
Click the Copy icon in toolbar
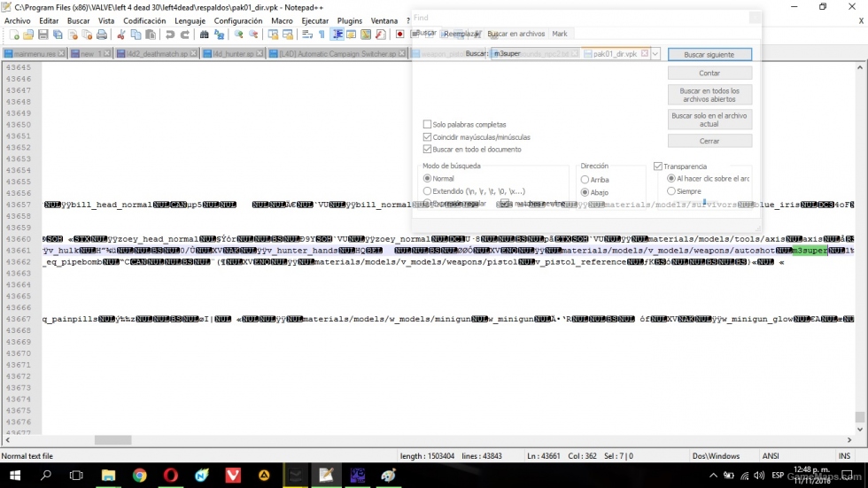pos(136,35)
